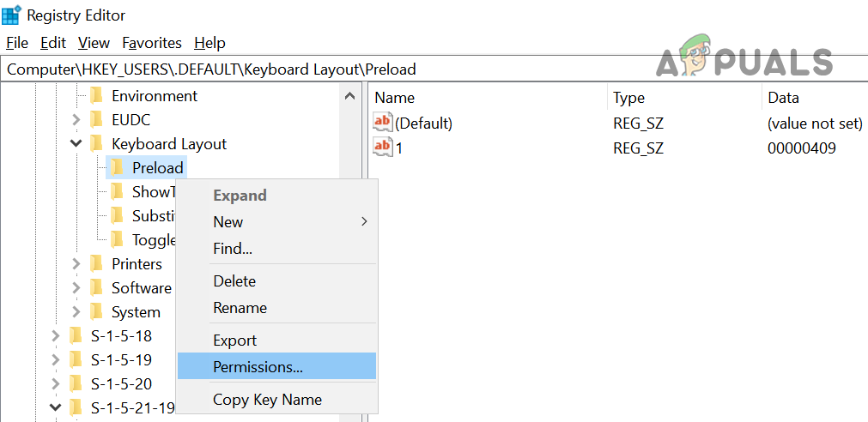
Task: Click the EUDC key folder icon
Action: pos(97,120)
